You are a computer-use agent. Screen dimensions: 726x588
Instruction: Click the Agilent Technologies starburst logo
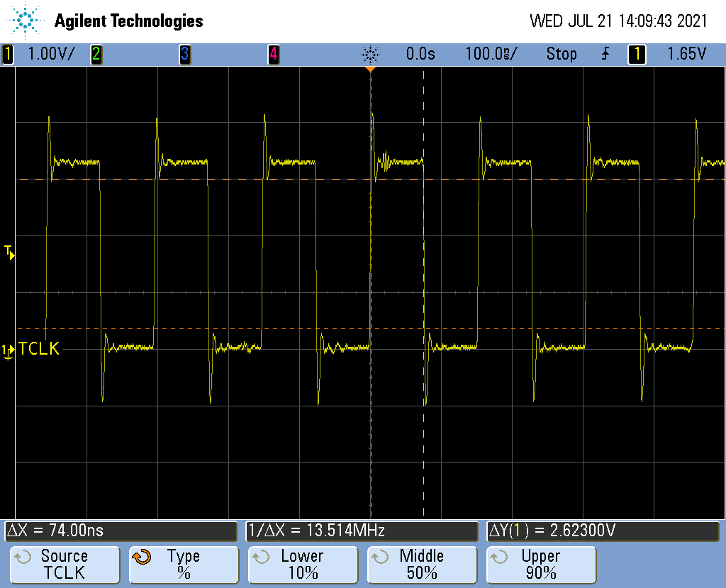[26, 21]
